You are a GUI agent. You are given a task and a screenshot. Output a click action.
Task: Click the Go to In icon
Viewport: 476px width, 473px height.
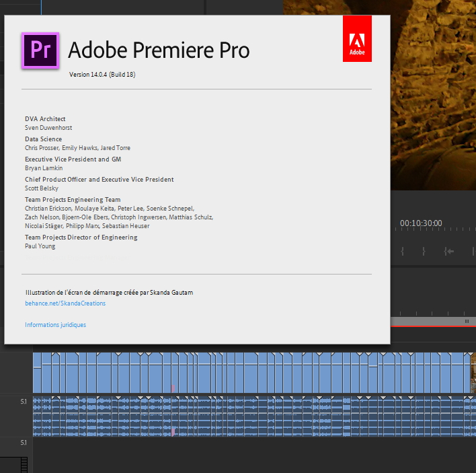448,251
